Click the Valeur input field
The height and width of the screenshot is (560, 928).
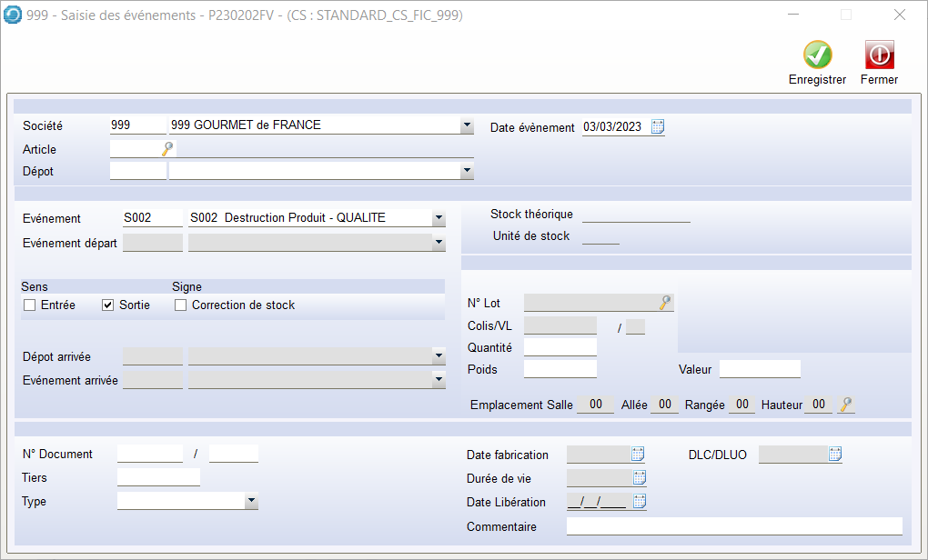[760, 369]
